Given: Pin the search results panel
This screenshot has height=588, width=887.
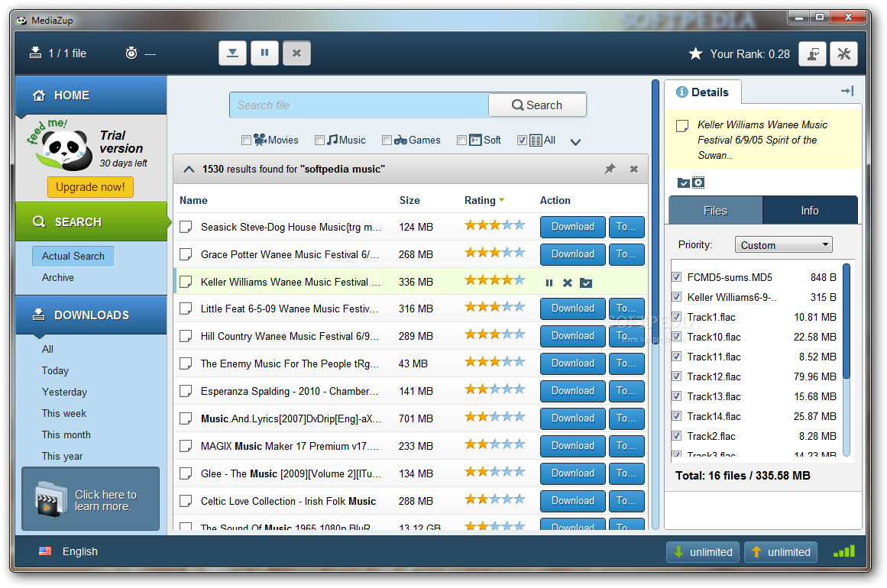Looking at the screenshot, I should [x=609, y=169].
